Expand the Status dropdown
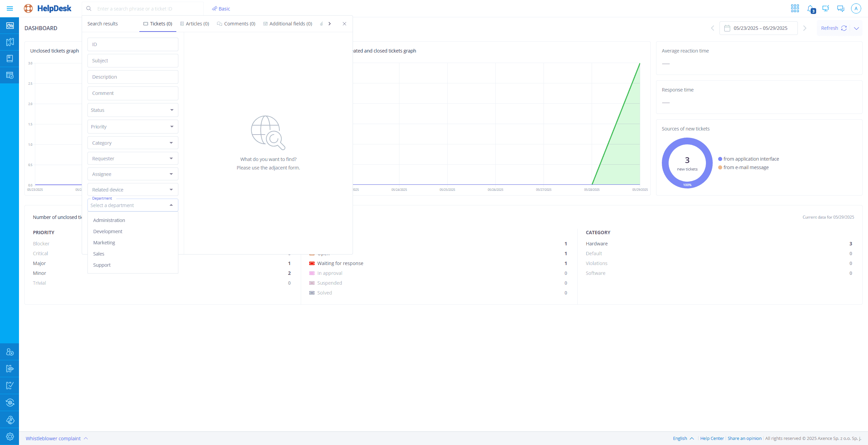 [133, 110]
